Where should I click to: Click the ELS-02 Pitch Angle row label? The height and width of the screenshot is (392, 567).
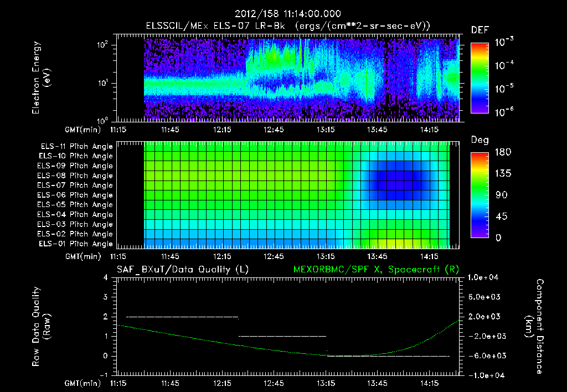pos(75,234)
